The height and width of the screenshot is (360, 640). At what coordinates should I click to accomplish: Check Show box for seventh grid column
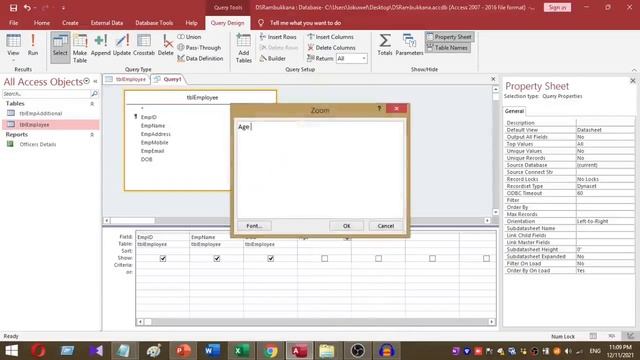pos(486,258)
